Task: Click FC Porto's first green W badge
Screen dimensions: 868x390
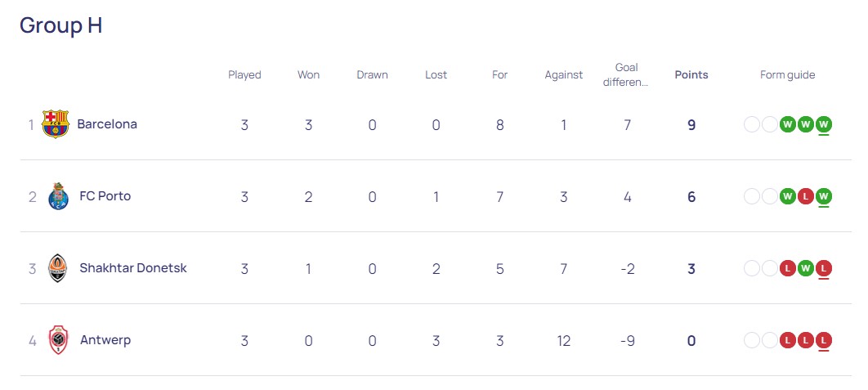Action: point(788,197)
